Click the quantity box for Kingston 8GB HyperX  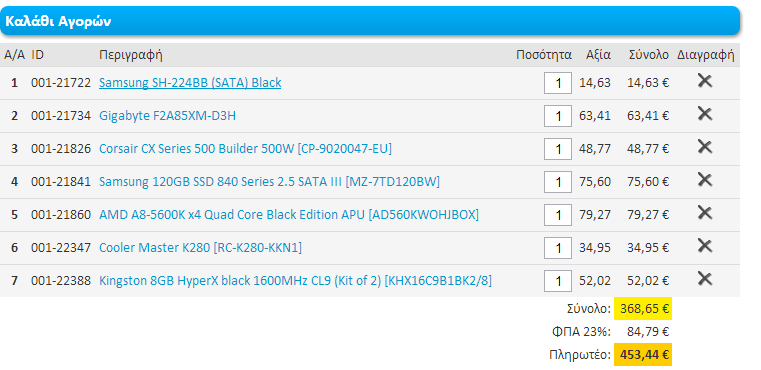558,281
